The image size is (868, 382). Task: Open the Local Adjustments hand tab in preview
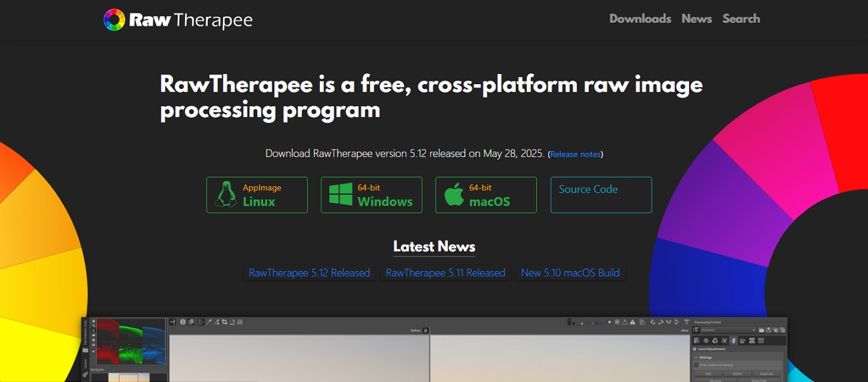point(733,341)
